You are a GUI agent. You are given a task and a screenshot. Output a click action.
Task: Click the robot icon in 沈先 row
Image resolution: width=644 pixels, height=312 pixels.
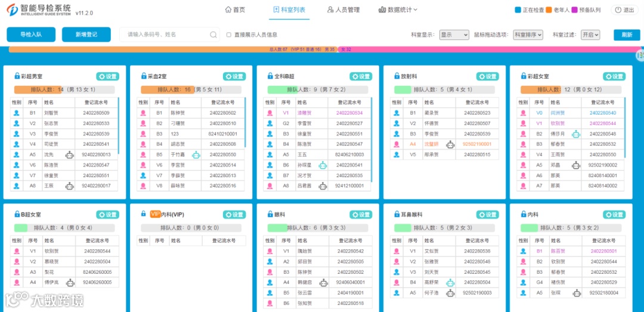coord(69,155)
